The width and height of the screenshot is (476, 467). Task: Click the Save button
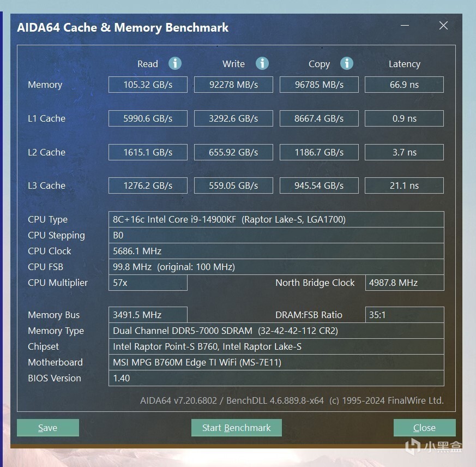[48, 428]
